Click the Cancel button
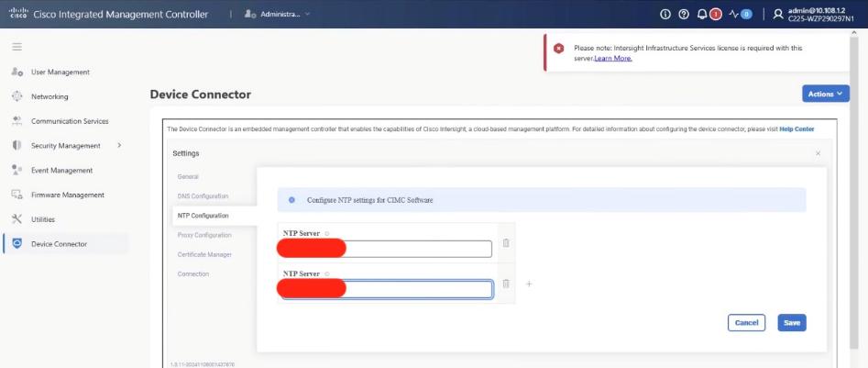 746,322
